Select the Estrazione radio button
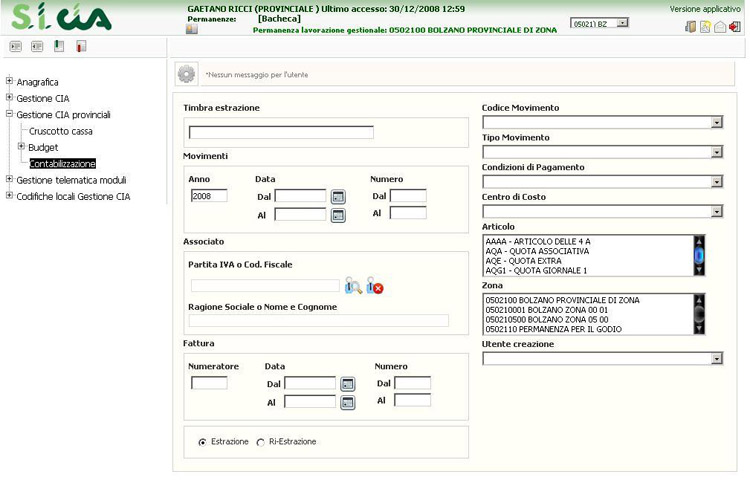Viewport: 750px width, 480px height. [x=202, y=442]
